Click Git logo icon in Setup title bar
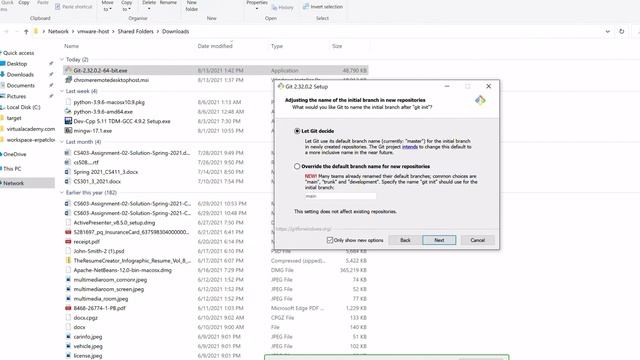640x360 pixels. 281,86
